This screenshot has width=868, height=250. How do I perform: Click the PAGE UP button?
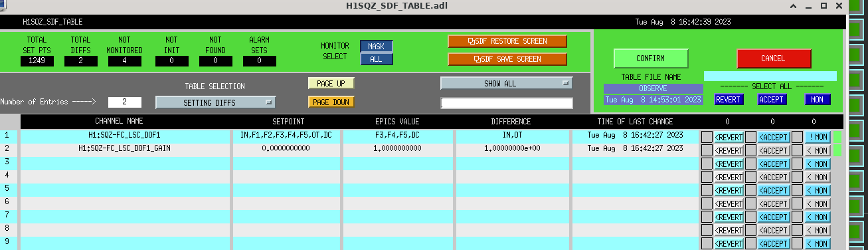click(x=331, y=84)
